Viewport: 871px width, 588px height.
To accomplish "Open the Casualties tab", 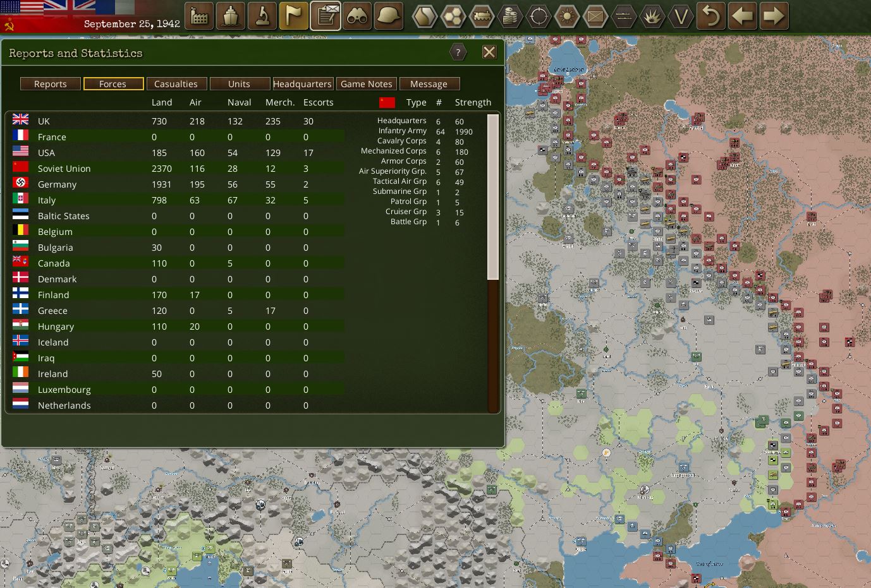I will (176, 84).
